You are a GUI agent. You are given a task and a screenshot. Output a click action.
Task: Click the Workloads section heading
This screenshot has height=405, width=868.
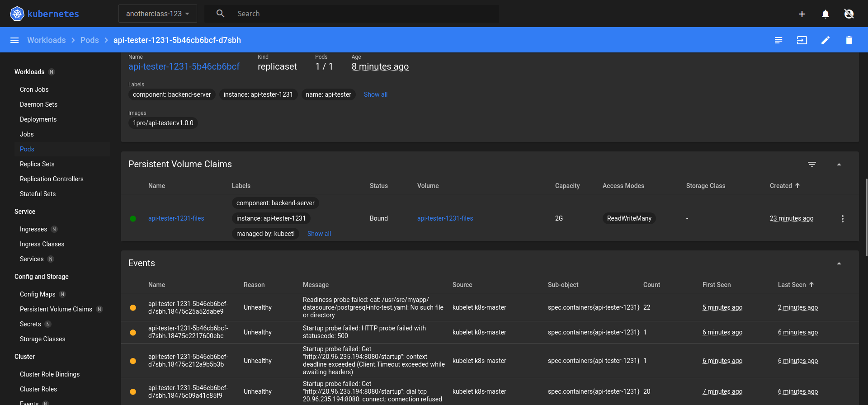29,72
